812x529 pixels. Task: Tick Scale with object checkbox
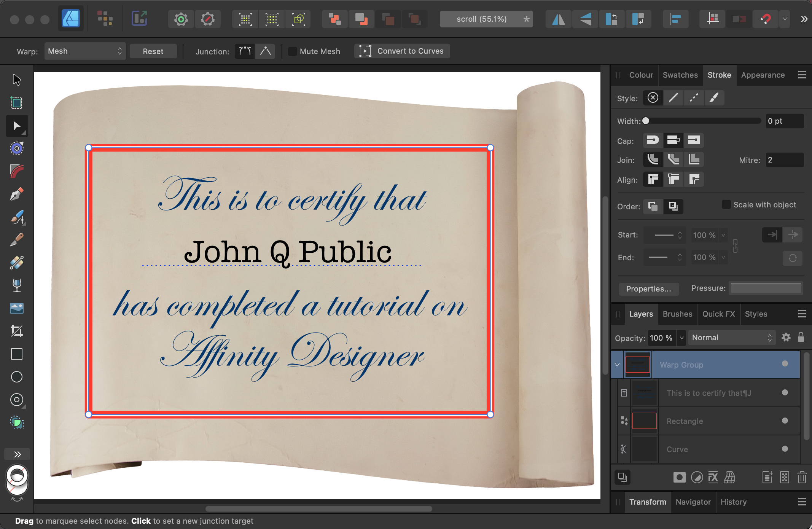726,205
